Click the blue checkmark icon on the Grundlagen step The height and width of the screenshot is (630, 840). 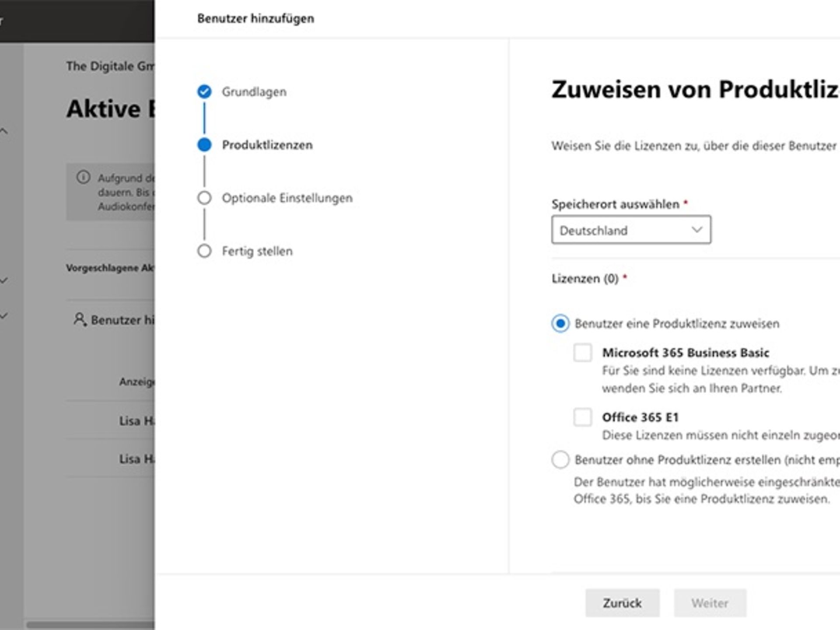tap(204, 91)
